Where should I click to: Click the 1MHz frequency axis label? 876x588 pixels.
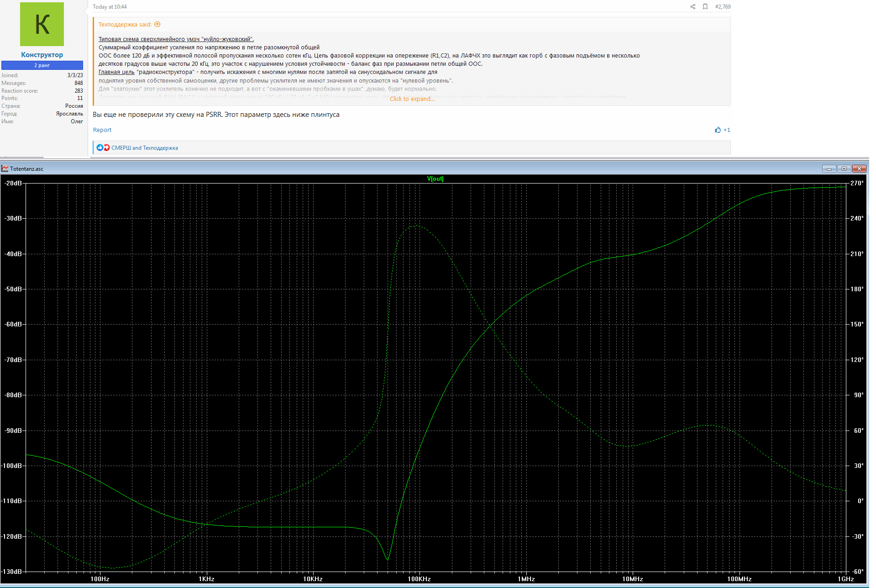click(526, 579)
